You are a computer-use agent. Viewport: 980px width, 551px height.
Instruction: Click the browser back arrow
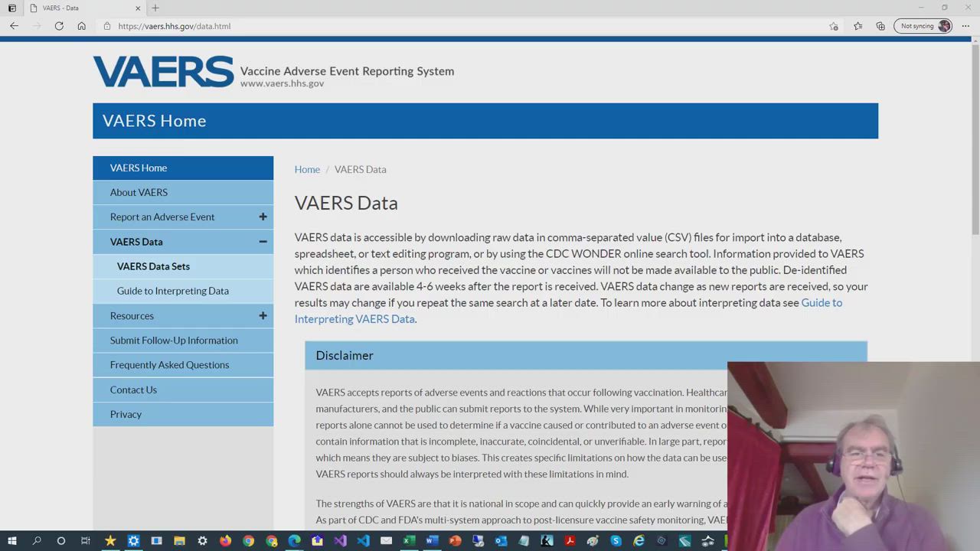14,26
